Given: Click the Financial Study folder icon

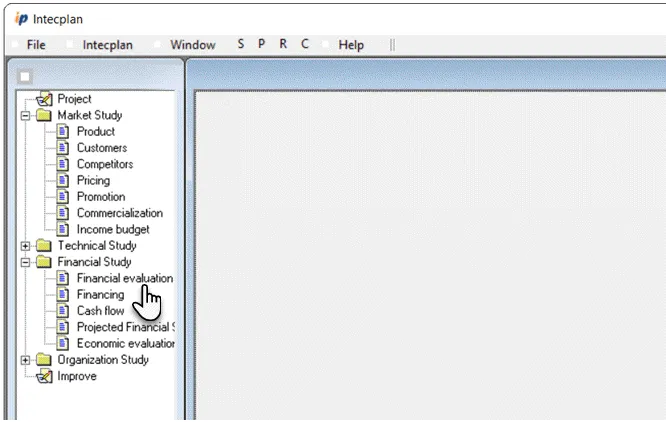Looking at the screenshot, I should pyautogui.click(x=44, y=262).
